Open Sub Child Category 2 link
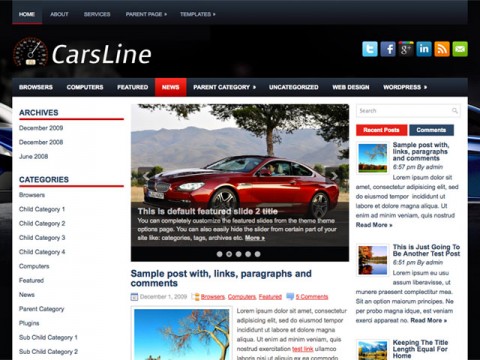 click(x=48, y=352)
